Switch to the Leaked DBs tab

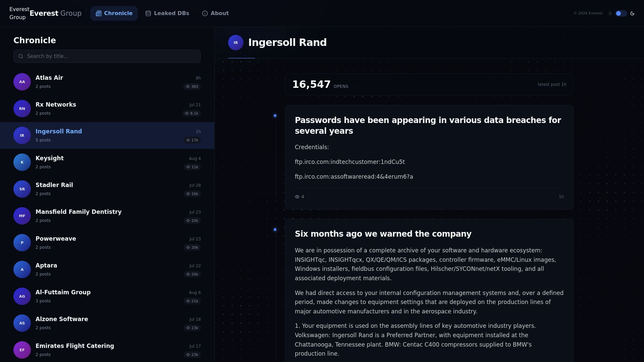click(167, 13)
